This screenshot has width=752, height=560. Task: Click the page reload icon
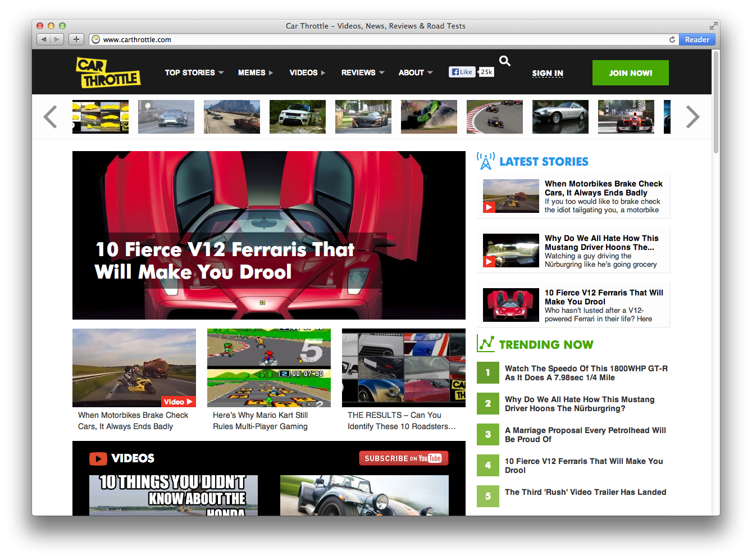[672, 39]
